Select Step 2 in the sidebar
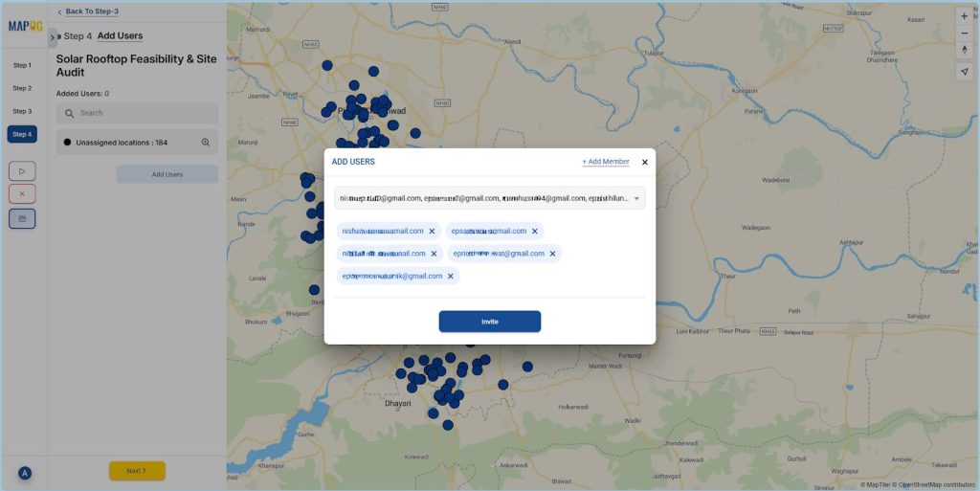 (23, 88)
